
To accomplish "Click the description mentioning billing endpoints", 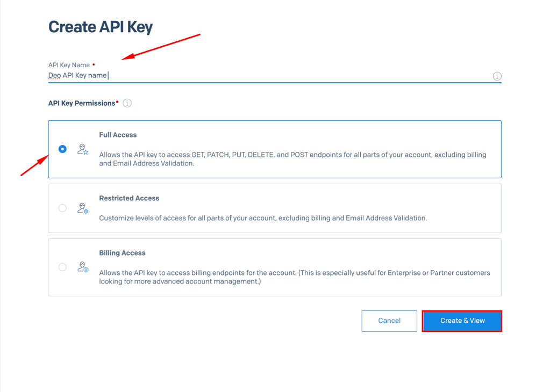I will [295, 277].
